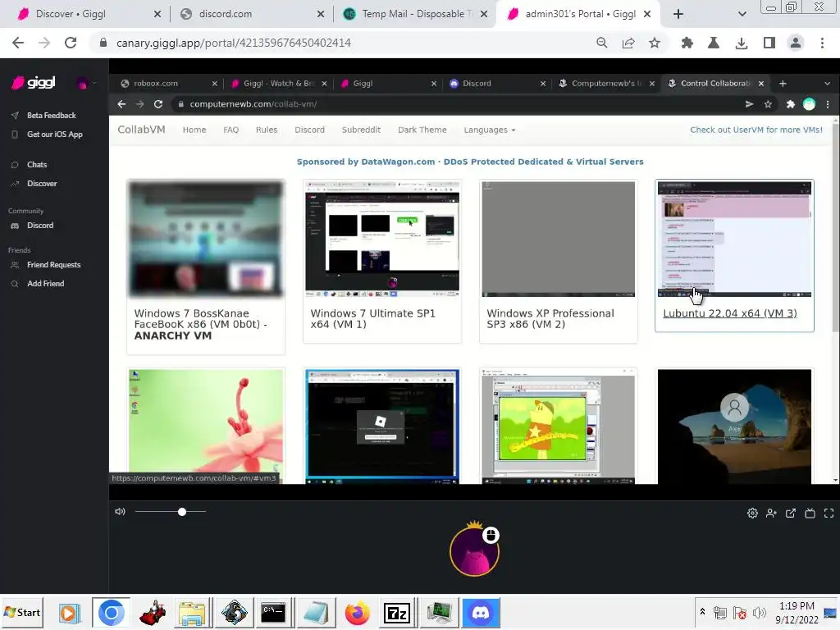
Task: Click the pop-out external link icon
Action: point(791,514)
